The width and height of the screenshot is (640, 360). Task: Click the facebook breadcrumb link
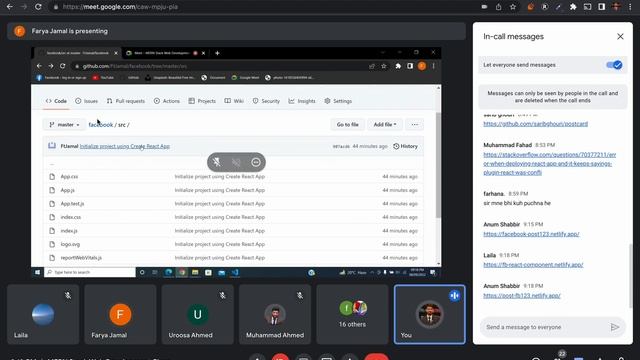(x=101, y=124)
